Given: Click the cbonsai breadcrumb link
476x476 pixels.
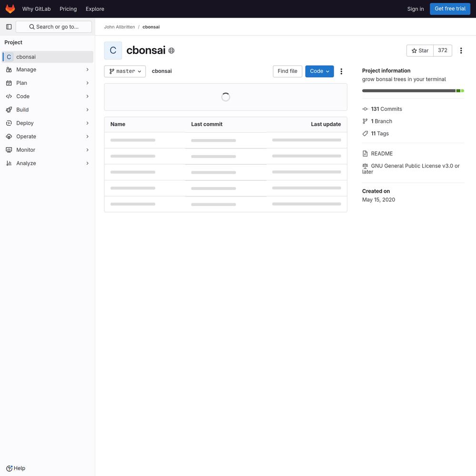Looking at the screenshot, I should [151, 27].
